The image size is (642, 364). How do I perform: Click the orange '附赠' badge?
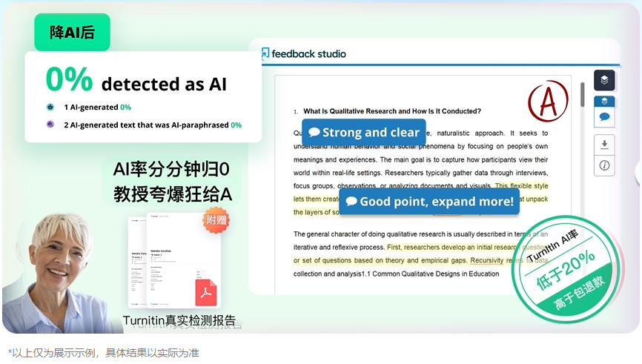tap(216, 221)
